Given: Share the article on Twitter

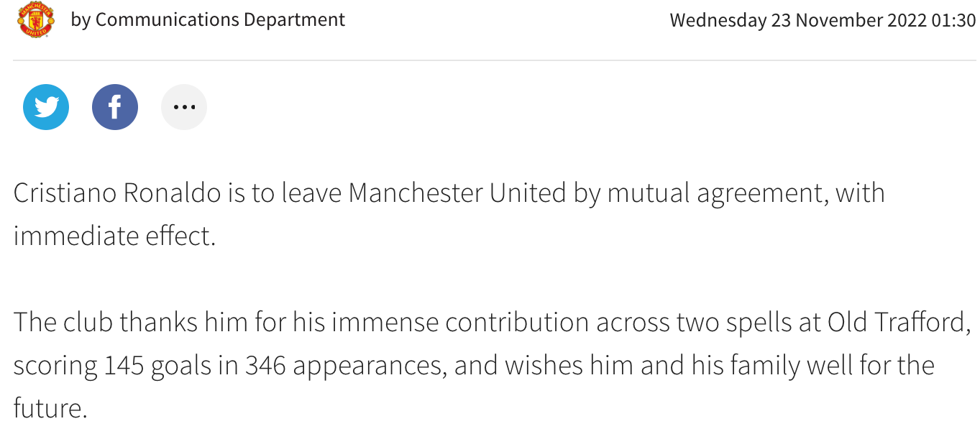Looking at the screenshot, I should click(46, 107).
